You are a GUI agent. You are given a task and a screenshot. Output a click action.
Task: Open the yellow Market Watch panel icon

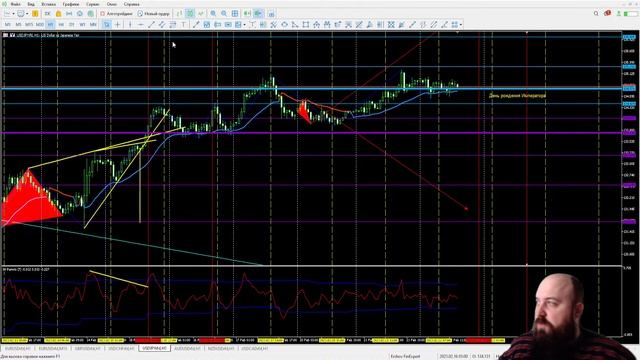click(35, 14)
